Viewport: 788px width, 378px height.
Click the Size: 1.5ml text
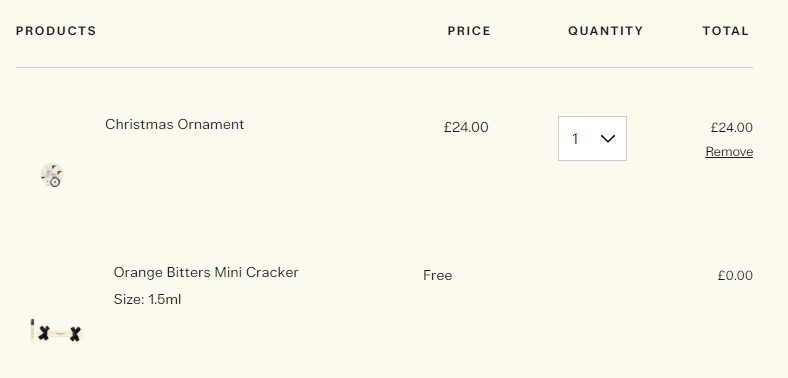(147, 300)
